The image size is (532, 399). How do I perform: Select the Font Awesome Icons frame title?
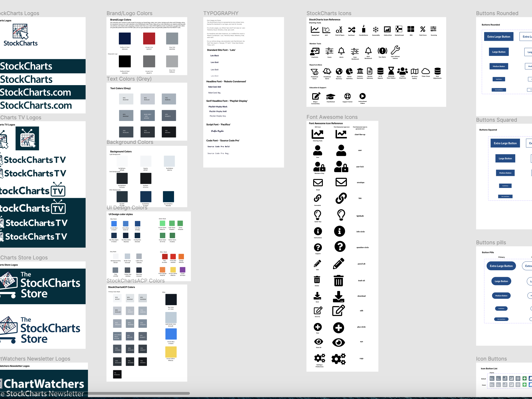[332, 117]
